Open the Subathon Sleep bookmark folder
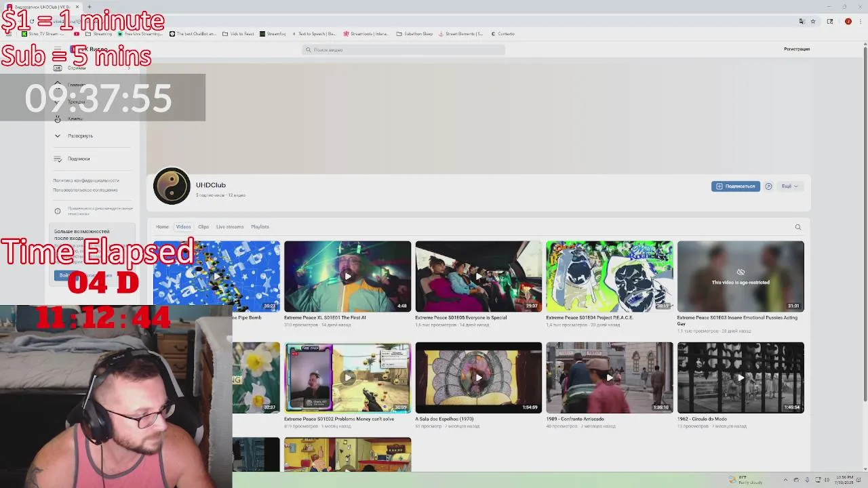The width and height of the screenshot is (868, 488). coord(414,34)
